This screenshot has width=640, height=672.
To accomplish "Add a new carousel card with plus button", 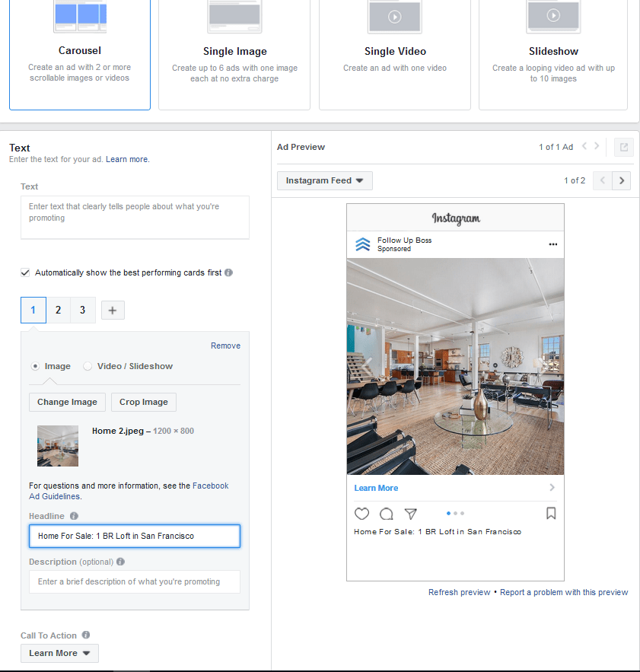I will [x=113, y=311].
